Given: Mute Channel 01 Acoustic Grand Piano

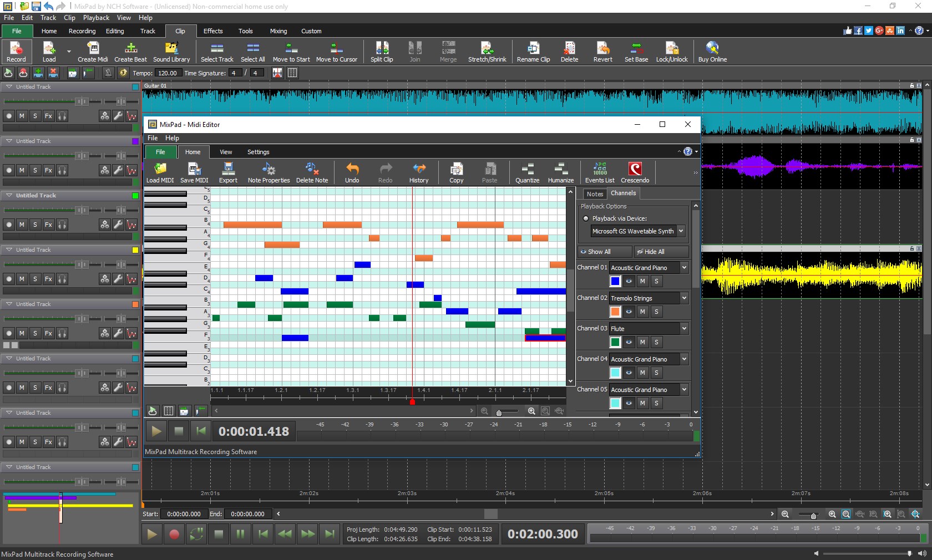Looking at the screenshot, I should tap(642, 282).
